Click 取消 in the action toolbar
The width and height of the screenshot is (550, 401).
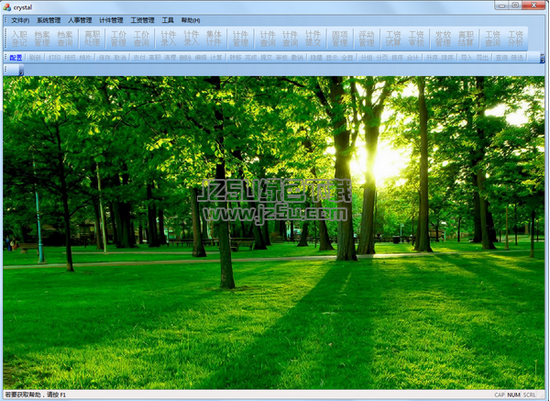click(x=120, y=58)
